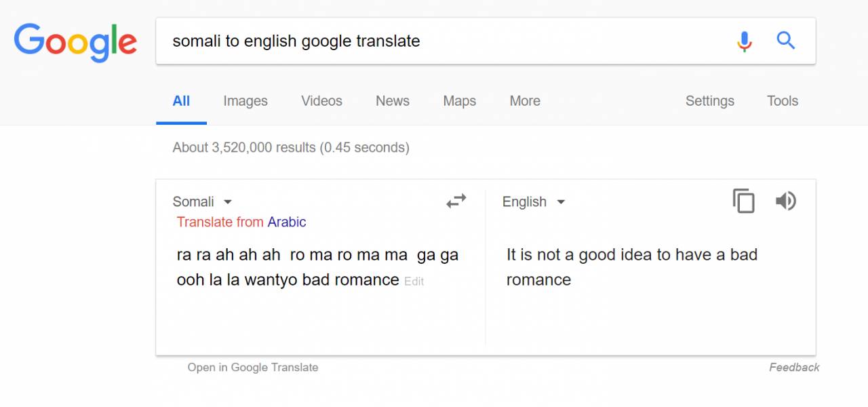Go to the Maps tab
This screenshot has width=868, height=407.
(460, 101)
